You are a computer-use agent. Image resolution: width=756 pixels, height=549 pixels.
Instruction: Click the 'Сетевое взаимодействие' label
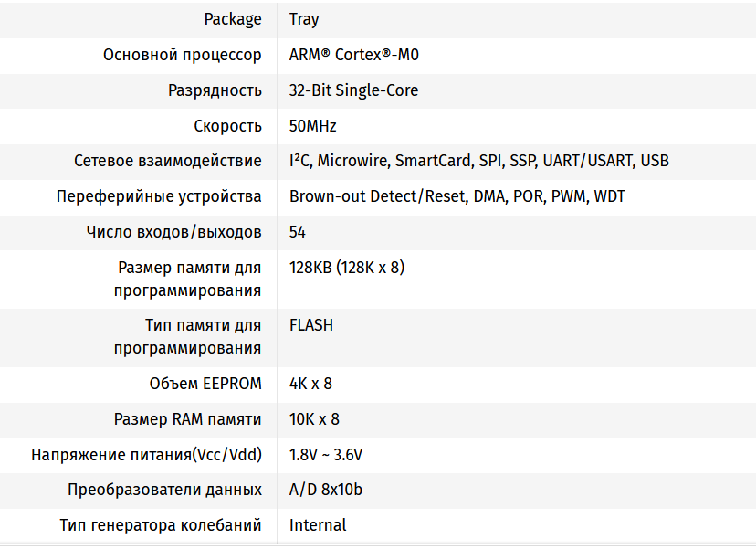[x=168, y=161]
